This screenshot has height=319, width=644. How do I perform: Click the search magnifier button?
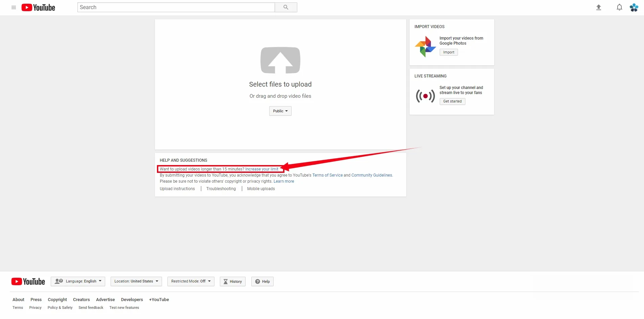coord(286,7)
